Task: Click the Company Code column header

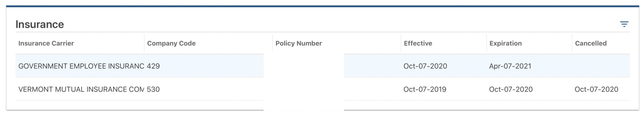Action: 171,43
